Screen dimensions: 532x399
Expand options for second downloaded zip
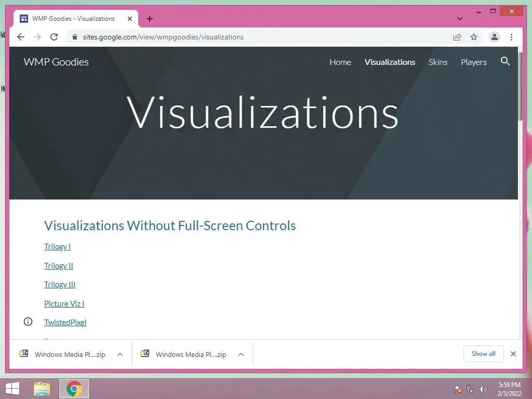pos(241,354)
